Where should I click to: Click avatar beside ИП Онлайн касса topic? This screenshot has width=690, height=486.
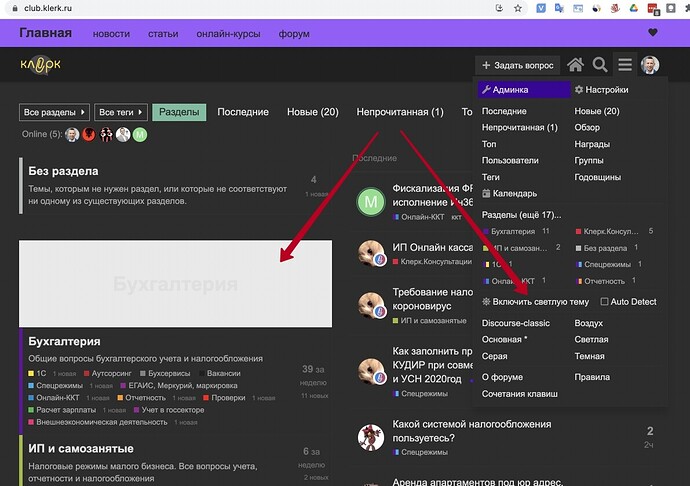(371, 254)
